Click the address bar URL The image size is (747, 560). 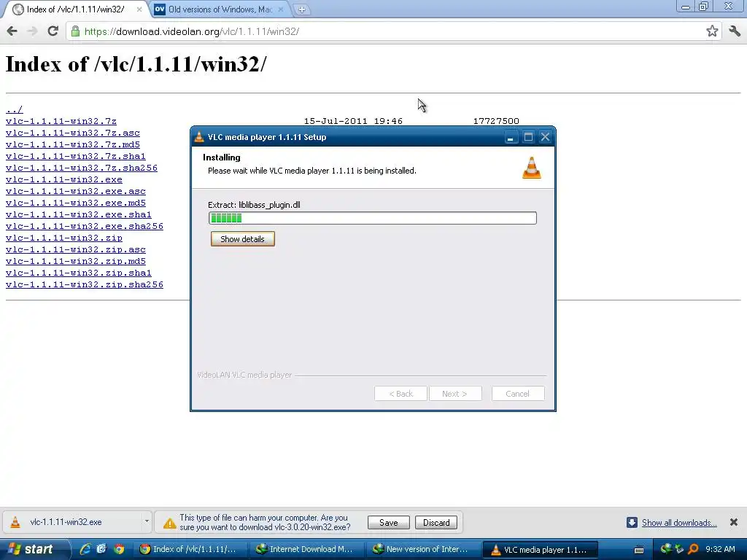point(192,31)
